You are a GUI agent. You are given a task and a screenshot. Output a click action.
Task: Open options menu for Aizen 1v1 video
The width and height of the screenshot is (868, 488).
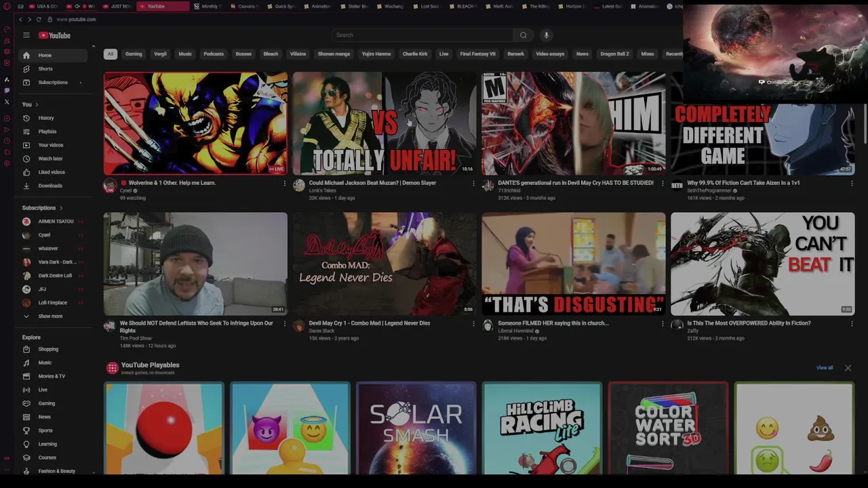point(852,183)
